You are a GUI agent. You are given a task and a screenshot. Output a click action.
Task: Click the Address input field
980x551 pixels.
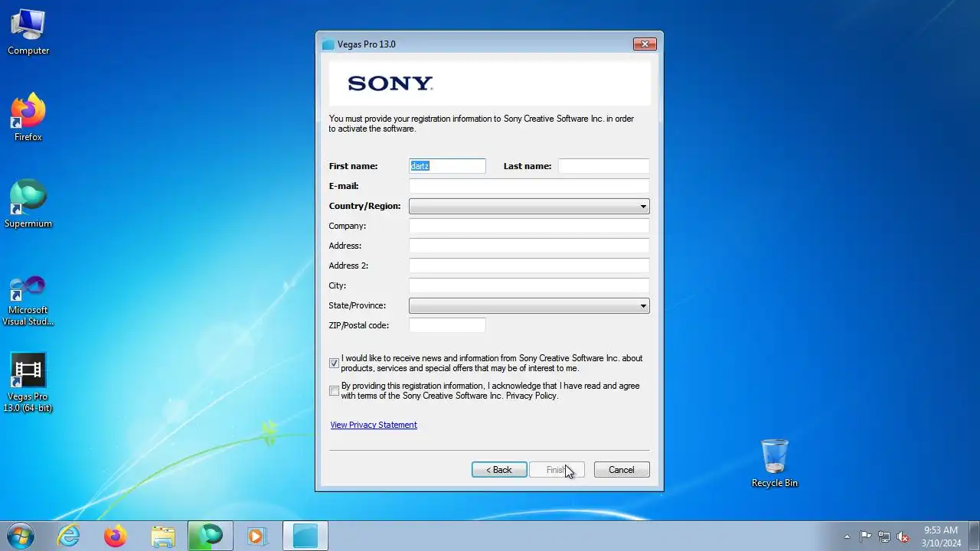[529, 246]
